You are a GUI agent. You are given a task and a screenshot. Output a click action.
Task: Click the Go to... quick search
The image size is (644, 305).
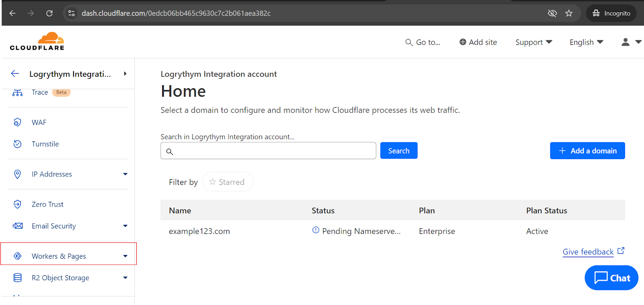click(x=423, y=42)
